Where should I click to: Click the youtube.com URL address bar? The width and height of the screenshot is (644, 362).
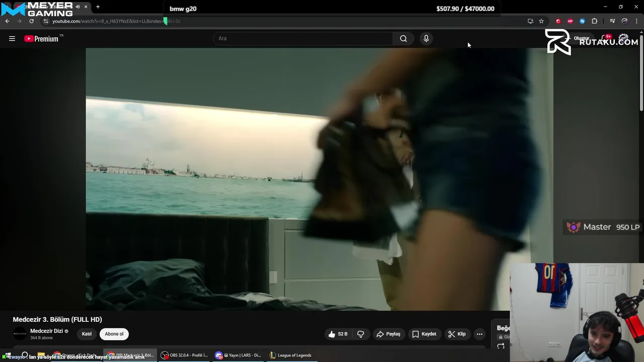(x=282, y=21)
